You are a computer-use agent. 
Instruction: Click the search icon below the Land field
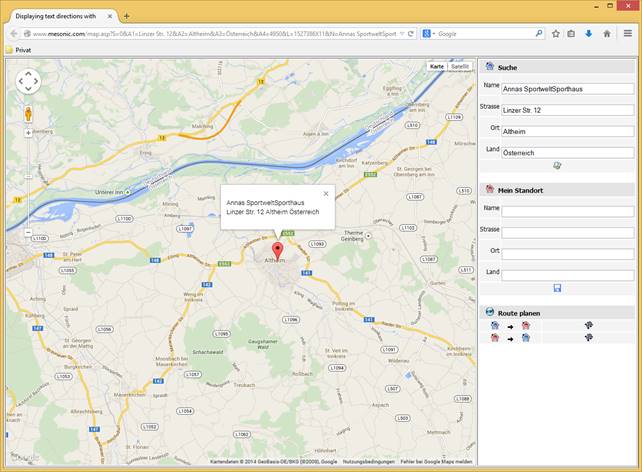pos(557,166)
